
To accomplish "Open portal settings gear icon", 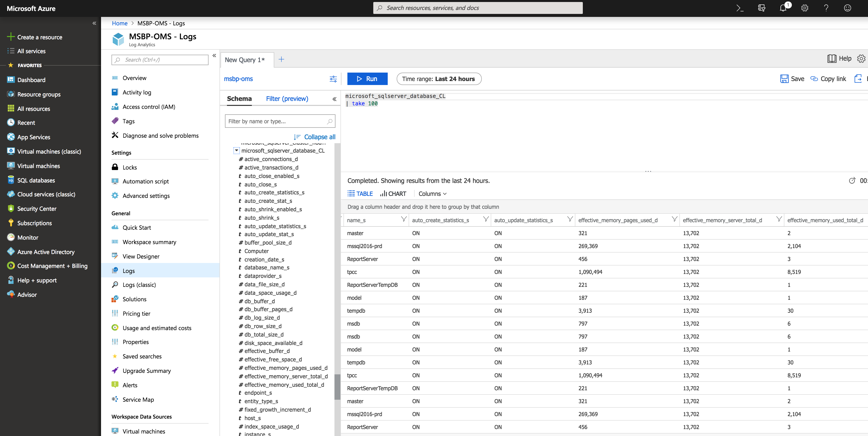I will [x=805, y=8].
